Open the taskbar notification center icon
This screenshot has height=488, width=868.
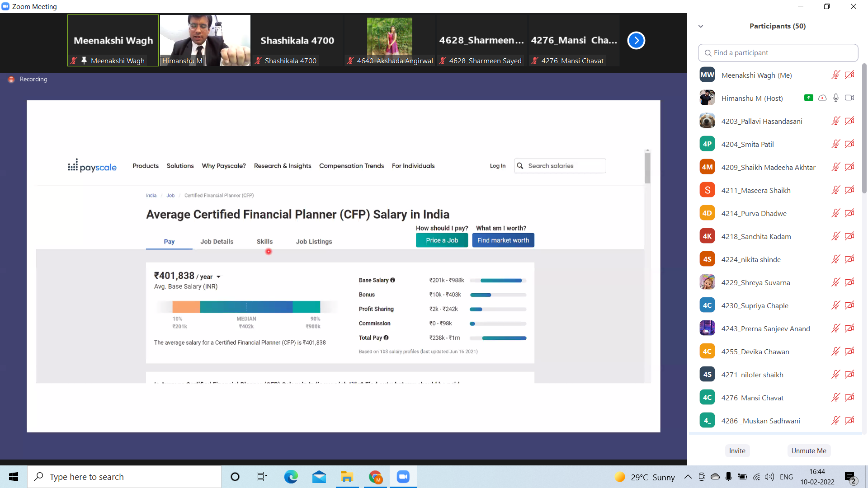[850, 477]
